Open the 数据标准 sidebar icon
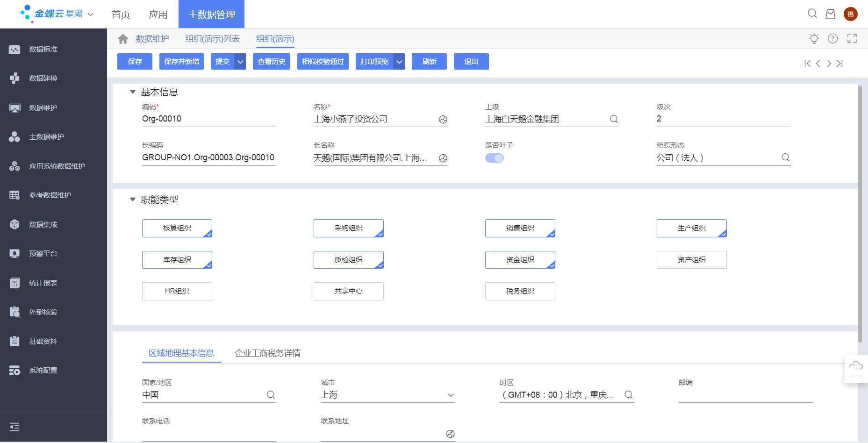This screenshot has width=868, height=443. coord(14,49)
